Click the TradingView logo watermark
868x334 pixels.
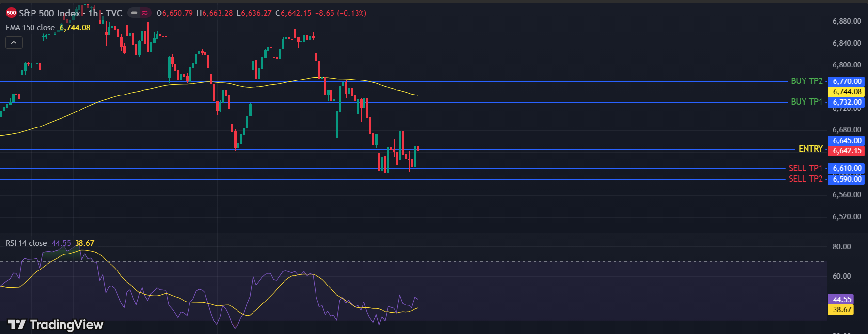point(56,324)
